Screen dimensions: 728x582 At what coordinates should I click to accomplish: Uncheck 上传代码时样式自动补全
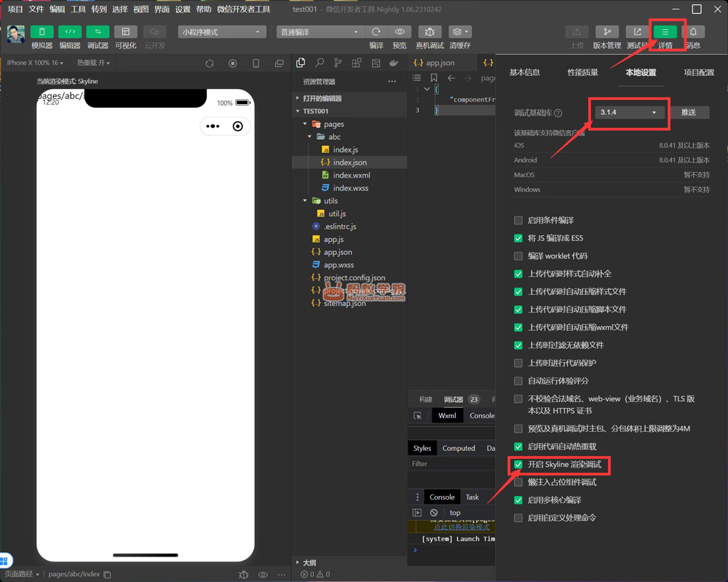coord(518,274)
